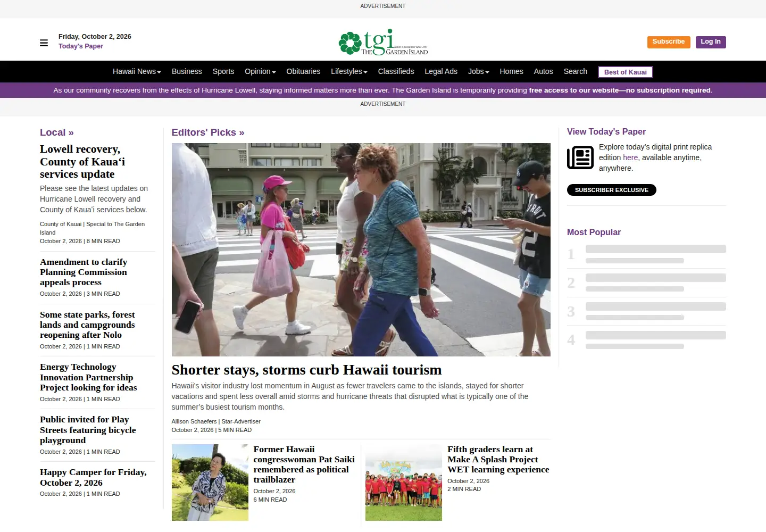Click the 'County of Kauai | Special' byline
Viewport: 766px width, 532px height.
(x=92, y=228)
